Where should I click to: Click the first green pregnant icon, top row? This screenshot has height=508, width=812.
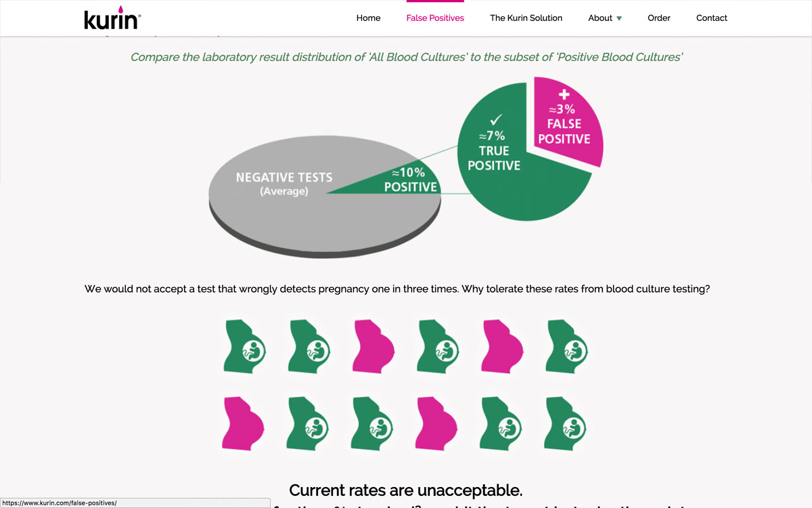tap(244, 346)
